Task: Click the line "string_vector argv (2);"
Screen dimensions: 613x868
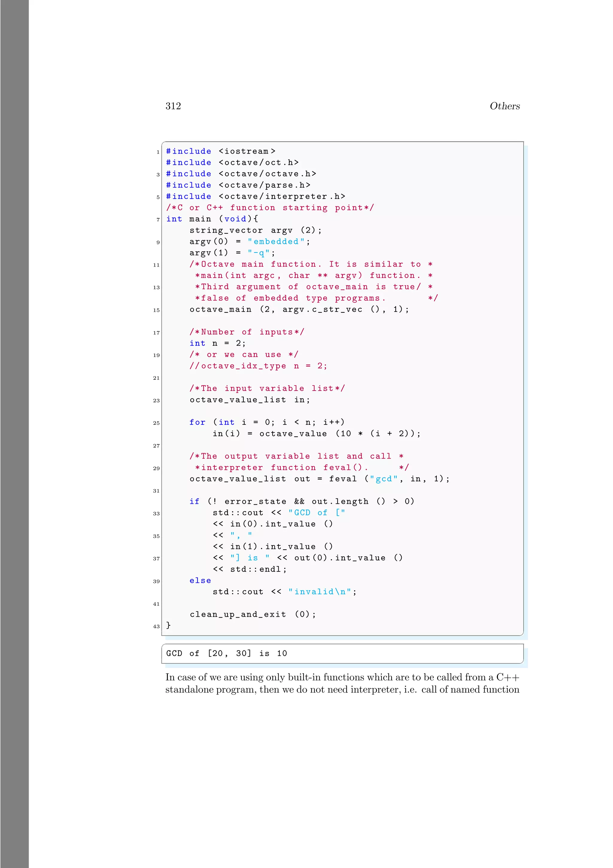Action: (x=255, y=230)
